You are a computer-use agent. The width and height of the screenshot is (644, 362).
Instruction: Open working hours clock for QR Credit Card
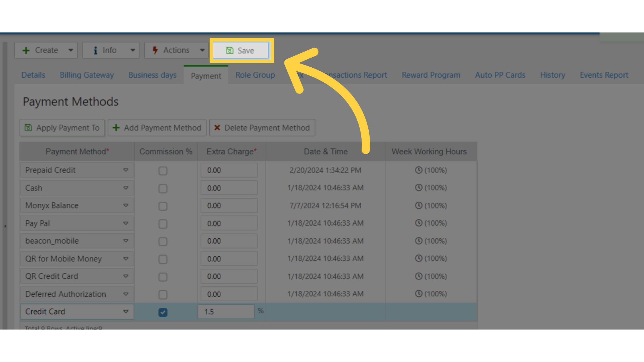419,276
